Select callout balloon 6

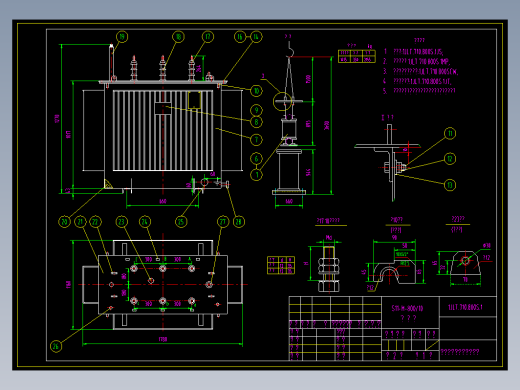[x=256, y=159]
